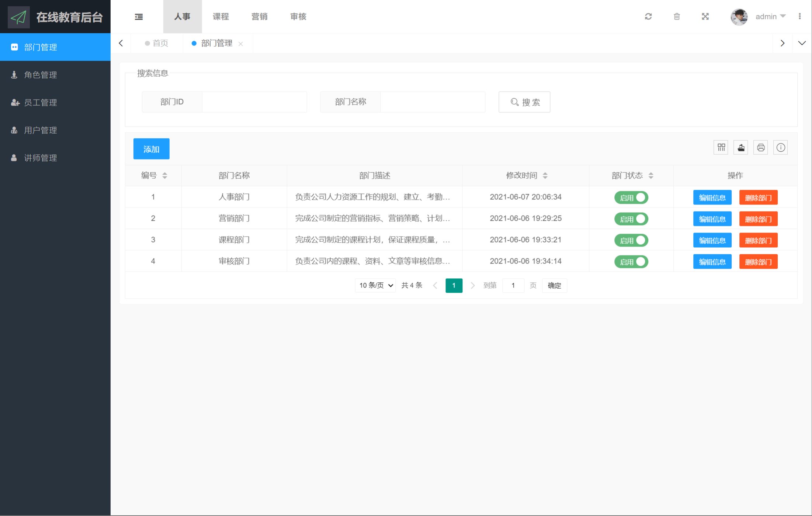812x516 pixels.
Task: Click the refresh icon in the header
Action: pyautogui.click(x=648, y=17)
